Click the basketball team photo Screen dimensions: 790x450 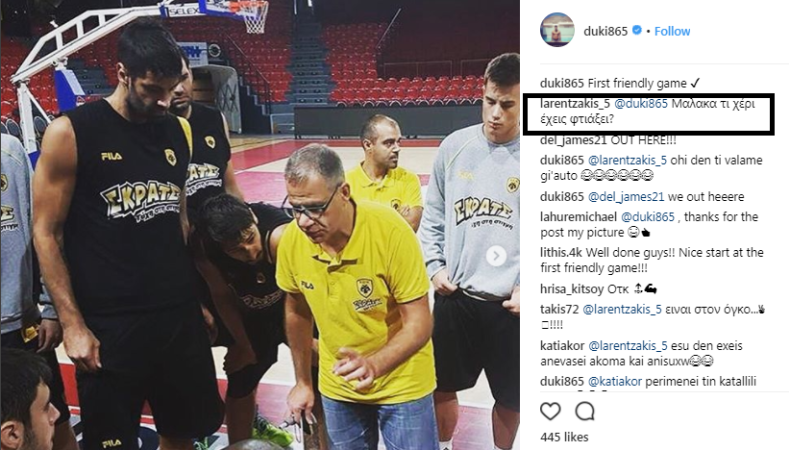[260, 225]
